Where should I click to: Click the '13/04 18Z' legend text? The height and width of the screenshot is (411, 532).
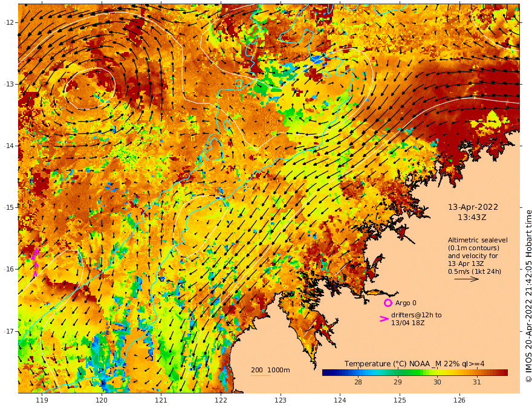pos(407,323)
